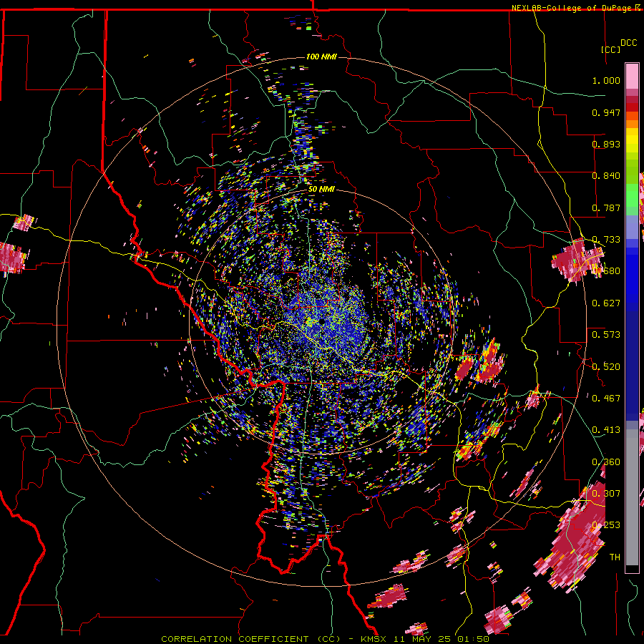Screen dimensions: 644x644
Task: Click the 0.573 legend value
Action: [606, 335]
